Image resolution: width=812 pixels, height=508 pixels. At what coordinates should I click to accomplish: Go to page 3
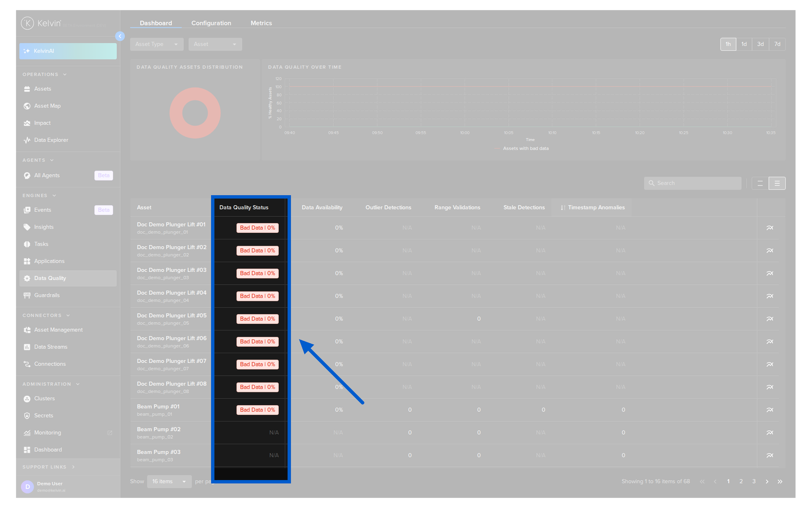(x=754, y=482)
